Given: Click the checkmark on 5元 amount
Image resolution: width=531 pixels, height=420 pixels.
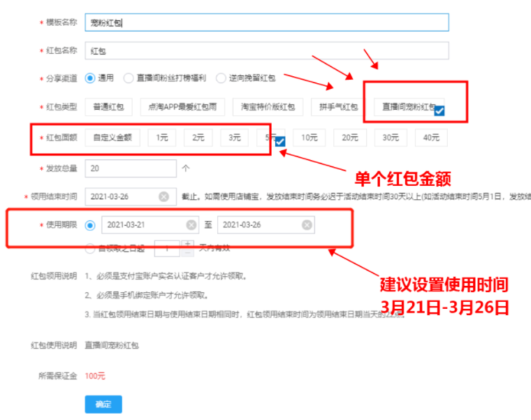Looking at the screenshot, I should pyautogui.click(x=279, y=142).
